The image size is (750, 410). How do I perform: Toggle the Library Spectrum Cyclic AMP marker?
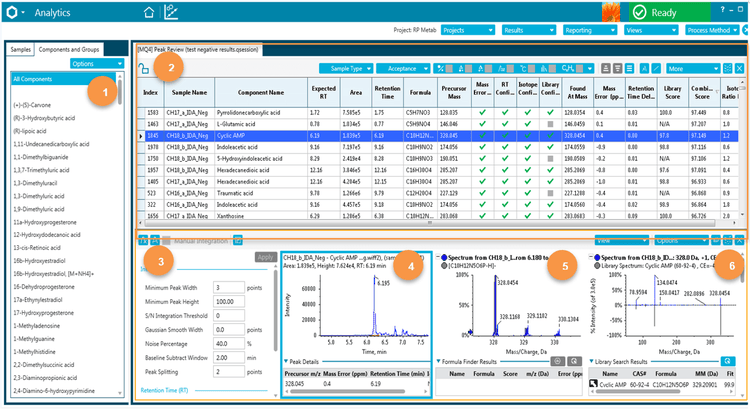[598, 266]
